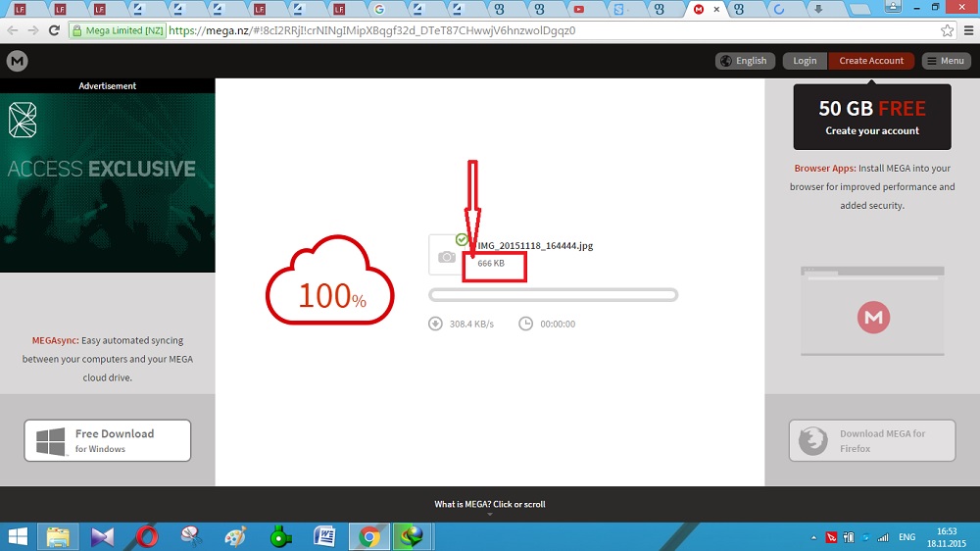Click the browser Forward arrow
Viewport: 980px width, 551px height.
click(33, 30)
